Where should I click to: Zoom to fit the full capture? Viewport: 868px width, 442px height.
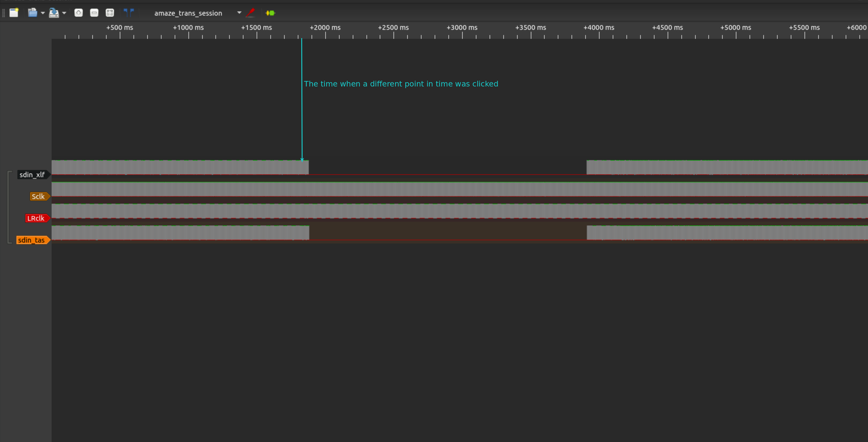[x=110, y=13]
